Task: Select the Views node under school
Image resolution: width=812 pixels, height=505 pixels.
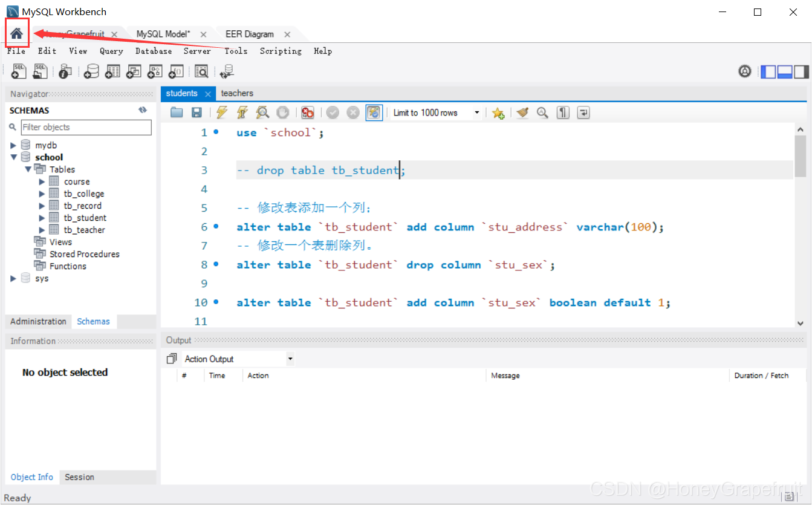Action: 60,242
